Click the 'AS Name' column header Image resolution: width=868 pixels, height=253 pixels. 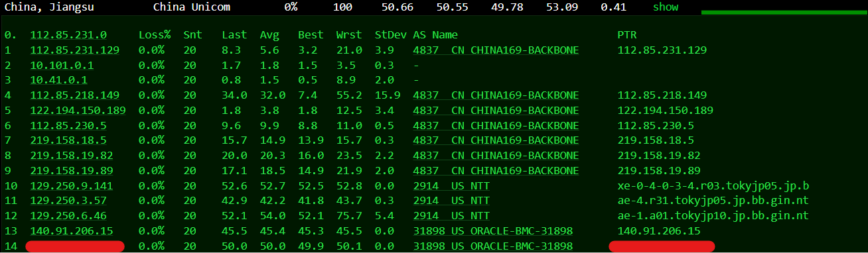[x=435, y=34]
